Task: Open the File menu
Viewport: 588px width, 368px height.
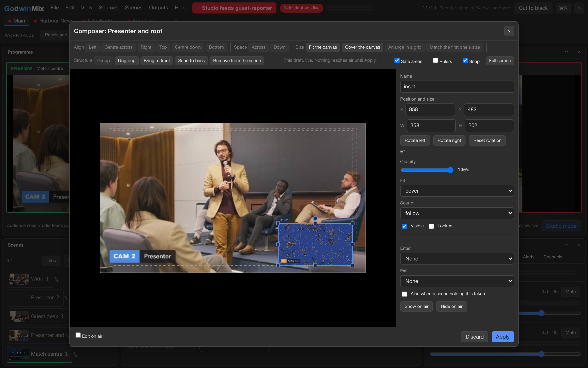Action: click(x=55, y=8)
